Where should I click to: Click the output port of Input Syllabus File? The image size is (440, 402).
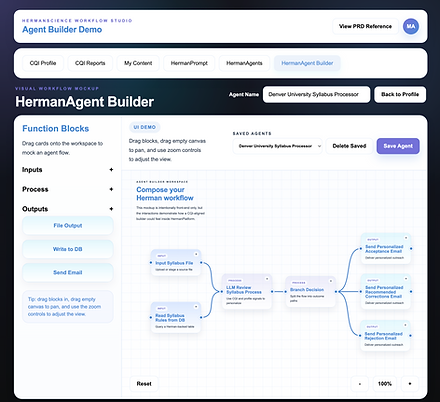click(201, 263)
